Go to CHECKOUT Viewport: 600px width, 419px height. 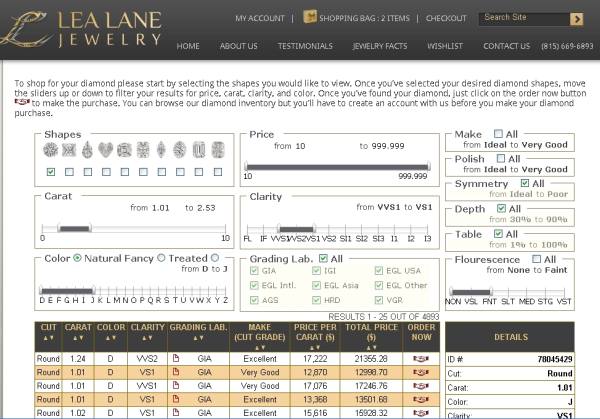tap(446, 18)
